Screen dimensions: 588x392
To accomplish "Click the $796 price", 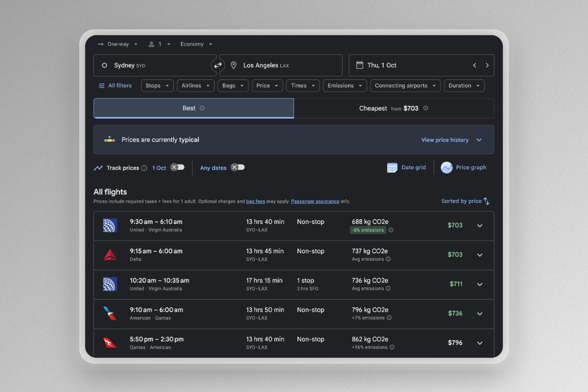I will click(455, 343).
